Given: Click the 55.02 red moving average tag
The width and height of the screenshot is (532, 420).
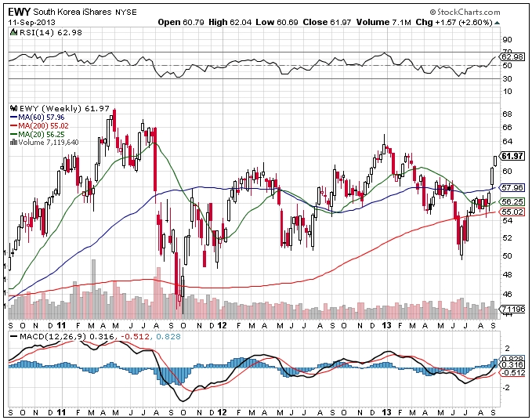Looking at the screenshot, I should [512, 212].
